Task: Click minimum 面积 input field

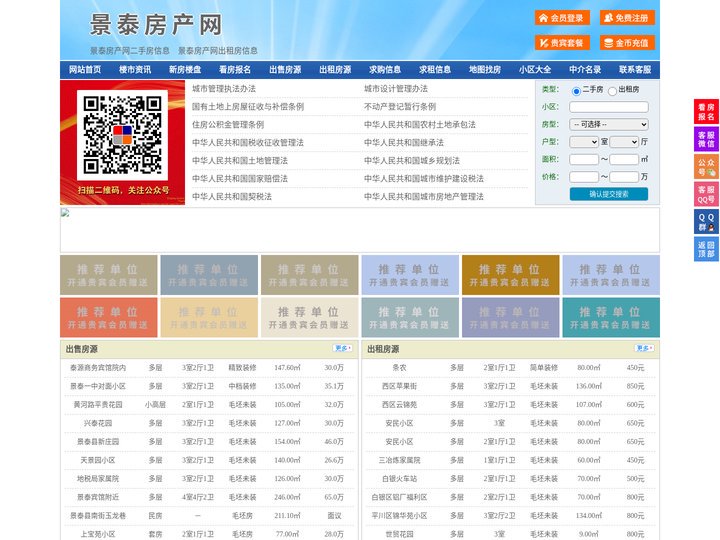Action: coord(584,159)
